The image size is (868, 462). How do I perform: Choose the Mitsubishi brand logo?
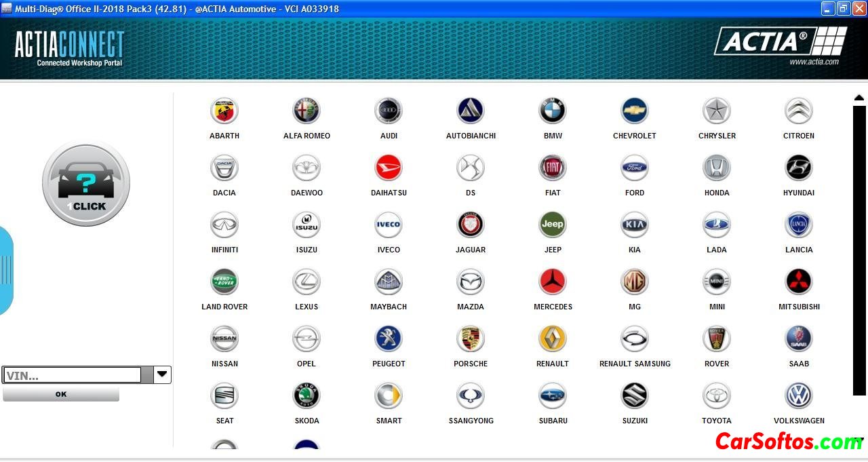[799, 282]
